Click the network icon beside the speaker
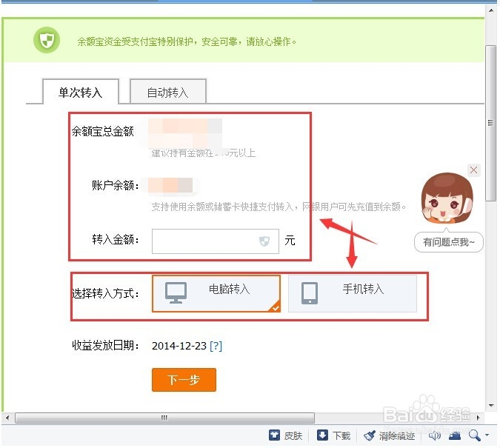 (454, 435)
